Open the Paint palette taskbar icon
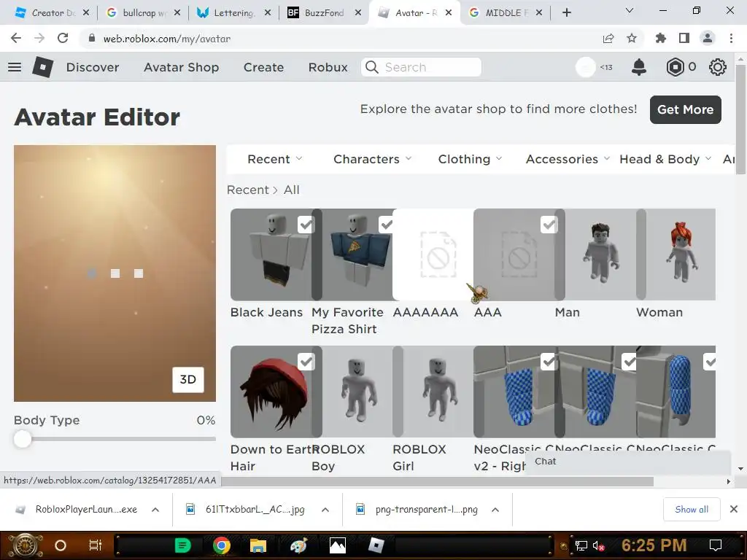747x560 pixels. click(x=298, y=545)
